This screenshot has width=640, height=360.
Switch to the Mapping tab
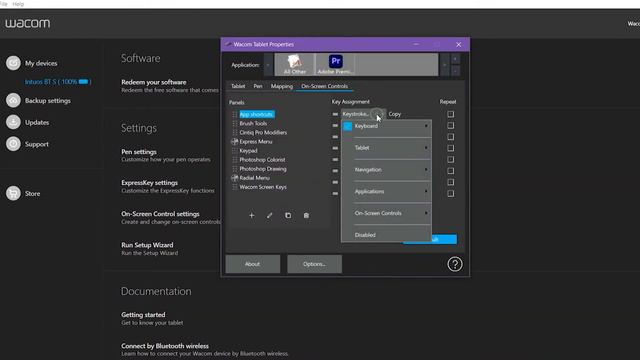click(282, 86)
